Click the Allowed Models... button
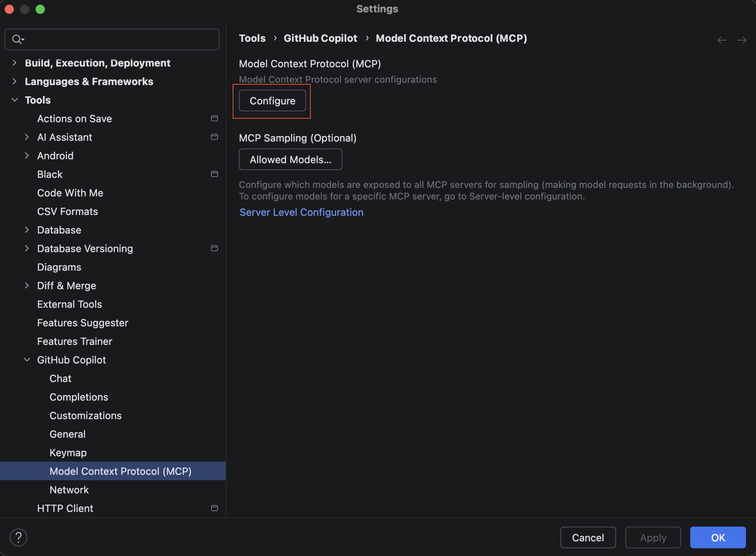 290,159
